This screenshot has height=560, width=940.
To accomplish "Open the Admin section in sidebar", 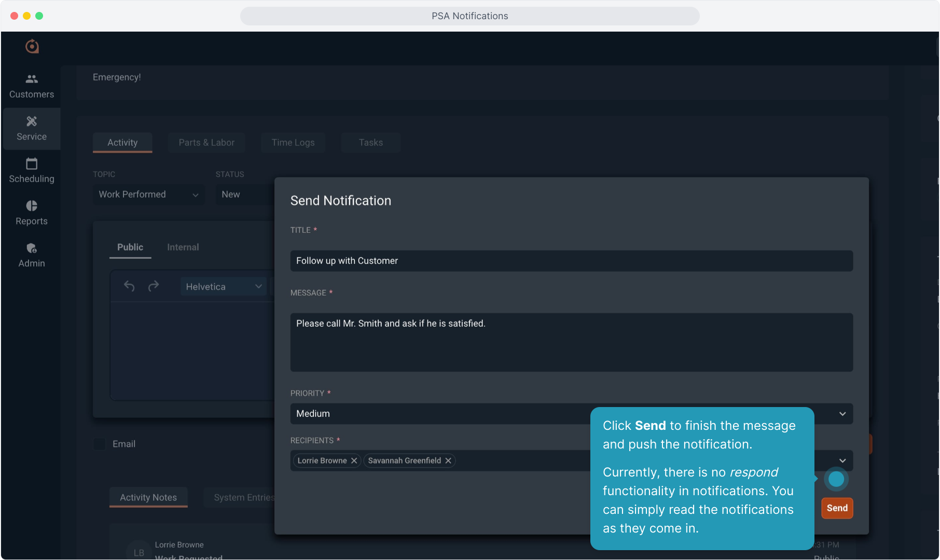I will 32,255.
